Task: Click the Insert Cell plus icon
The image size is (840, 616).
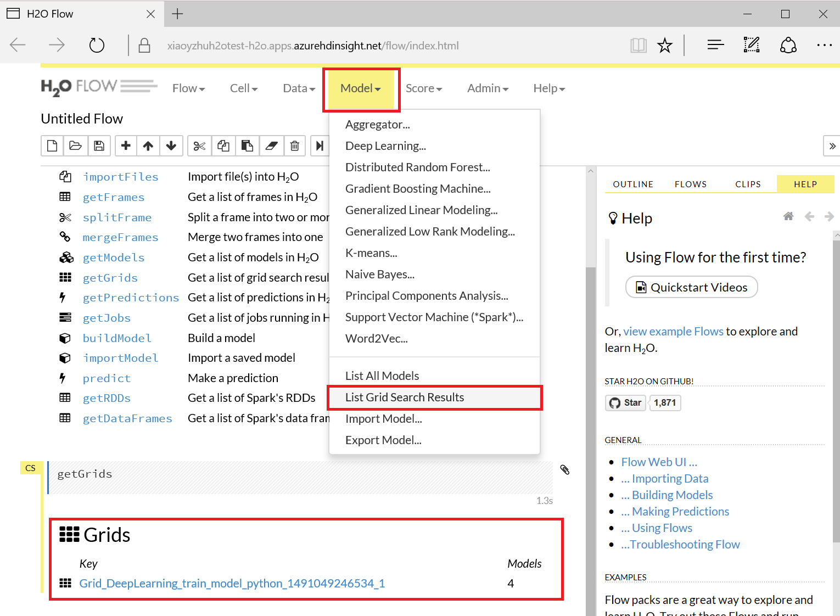Action: coord(126,145)
